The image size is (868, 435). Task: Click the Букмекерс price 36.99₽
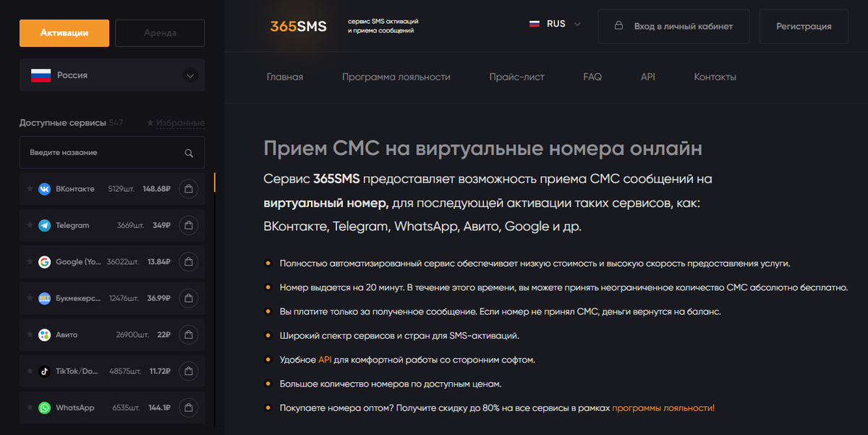(x=159, y=298)
